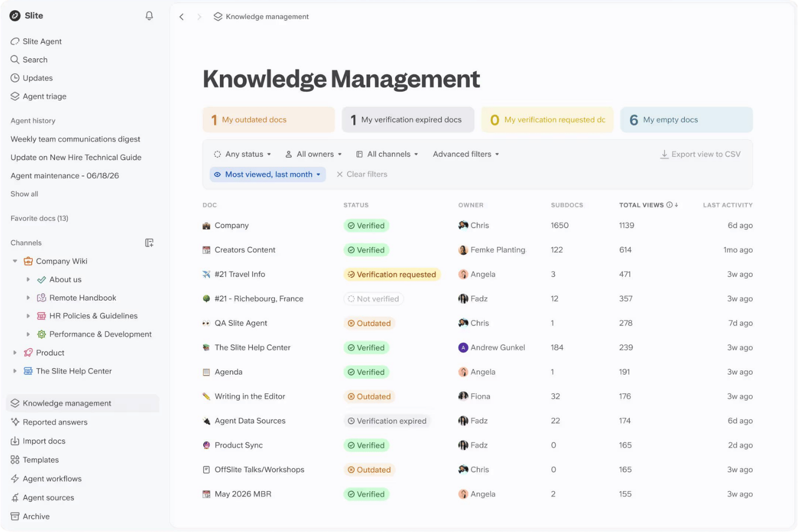Click the #21 Travel Info airplane icon
798x532 pixels.
(206, 274)
